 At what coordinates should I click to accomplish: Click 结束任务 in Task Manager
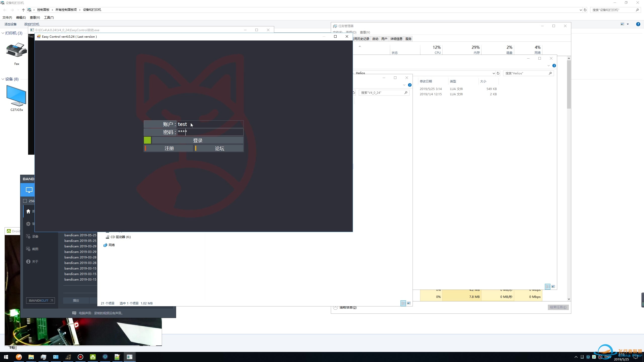(558, 307)
